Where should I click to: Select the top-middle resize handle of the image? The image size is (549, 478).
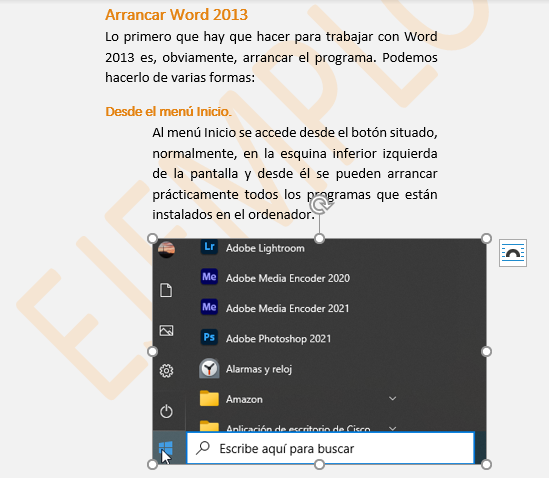point(319,238)
